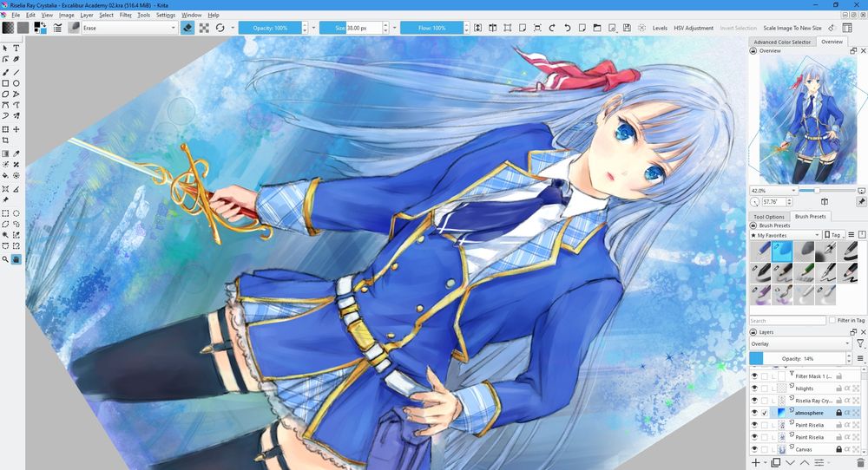Click the open folder toolbar icon
Image resolution: width=868 pixels, height=470 pixels.
(597, 28)
